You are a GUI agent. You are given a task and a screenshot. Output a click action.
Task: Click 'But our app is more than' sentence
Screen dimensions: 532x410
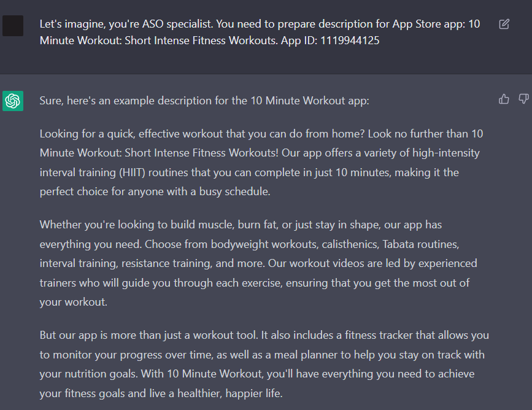tap(149, 335)
